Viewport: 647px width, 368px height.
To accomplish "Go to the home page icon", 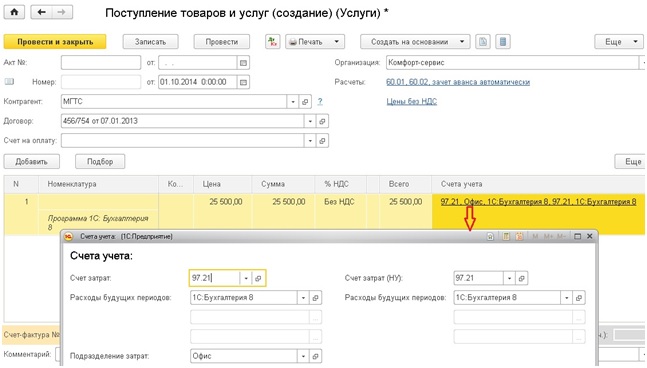I will pos(14,12).
